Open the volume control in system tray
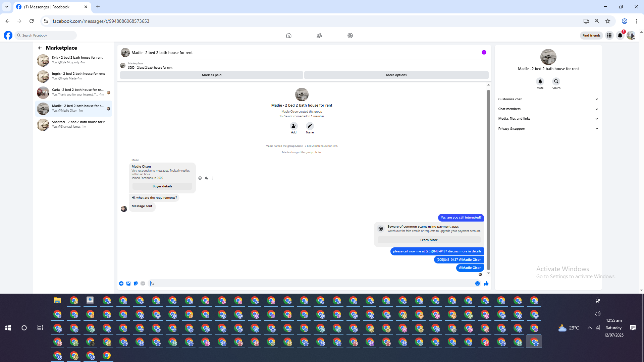Viewport: 644px width, 362px height. point(598,314)
